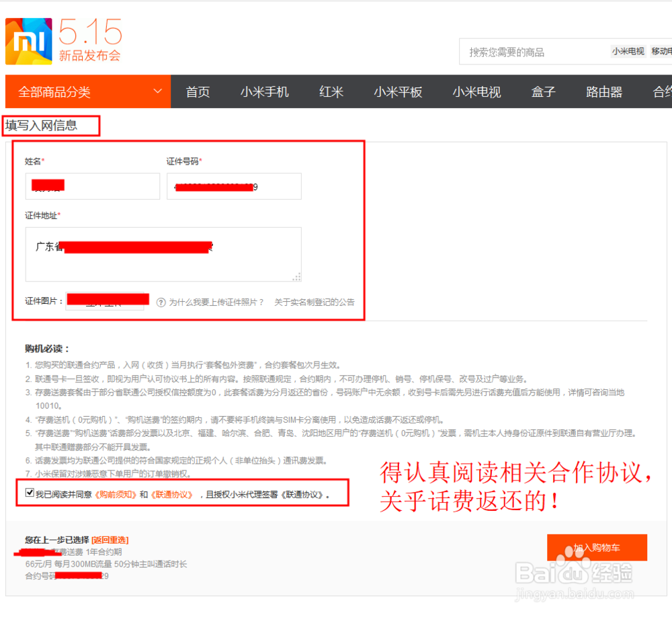The width and height of the screenshot is (672, 617).
Task: Expand the 全部商品分类 dropdown
Action: pos(88,92)
